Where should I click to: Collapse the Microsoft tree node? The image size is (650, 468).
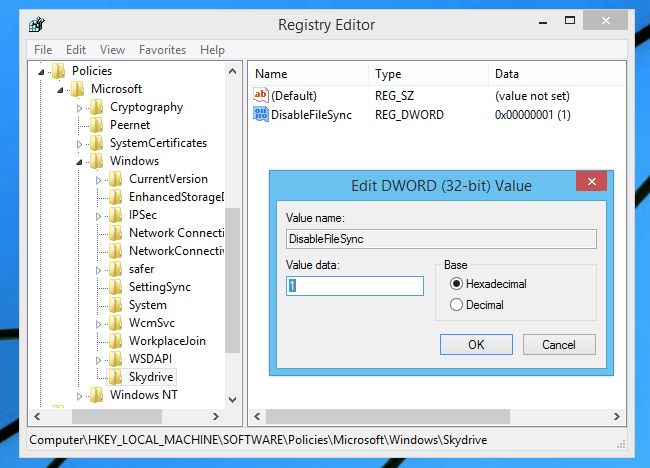click(x=60, y=90)
